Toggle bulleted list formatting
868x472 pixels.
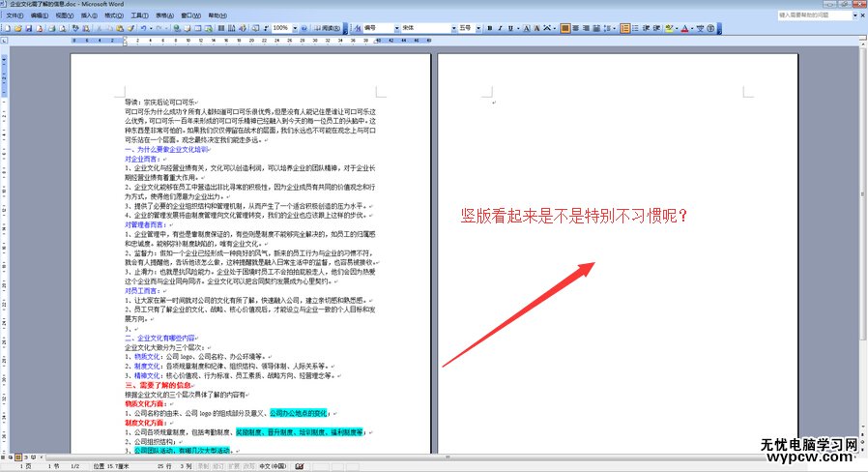[x=635, y=28]
